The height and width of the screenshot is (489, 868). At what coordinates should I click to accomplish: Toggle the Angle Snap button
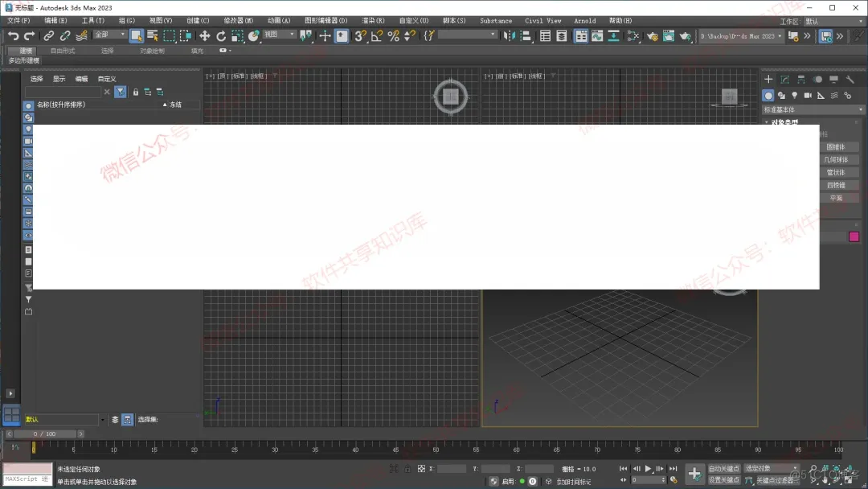point(377,36)
